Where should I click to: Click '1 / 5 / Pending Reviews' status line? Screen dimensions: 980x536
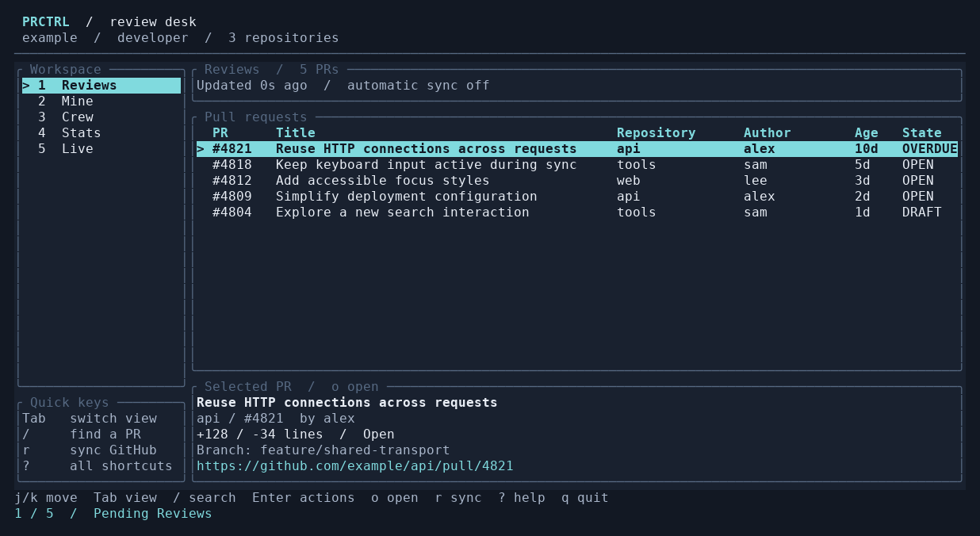coord(113,514)
